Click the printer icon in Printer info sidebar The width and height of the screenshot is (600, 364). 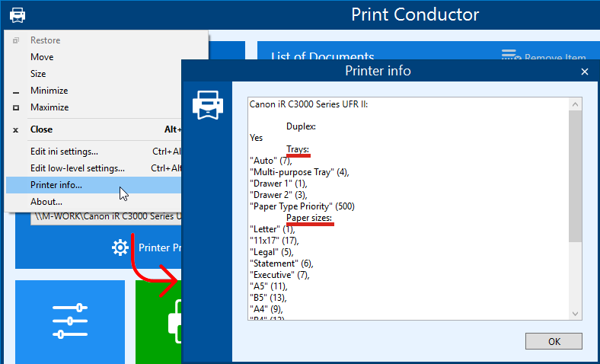208,106
